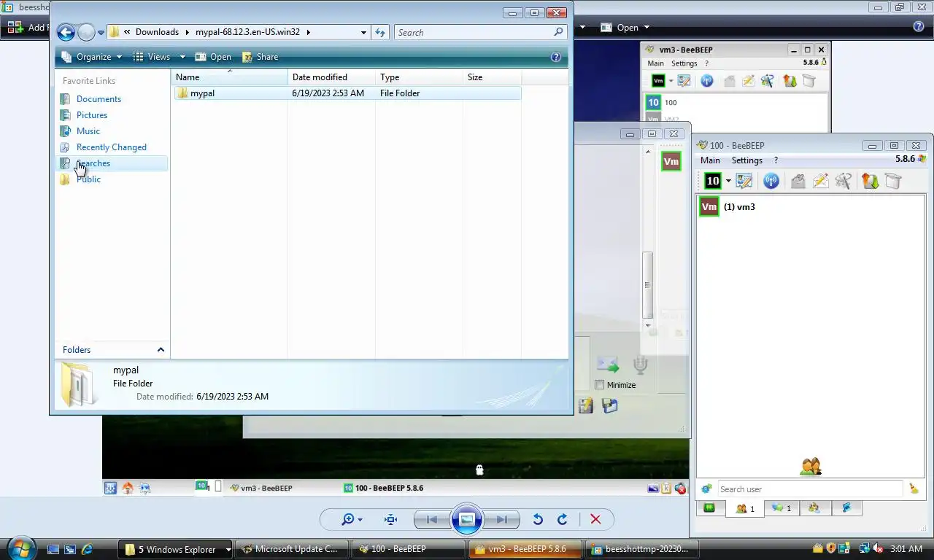Open the Music favorite link
934x560 pixels.
pyautogui.click(x=88, y=131)
